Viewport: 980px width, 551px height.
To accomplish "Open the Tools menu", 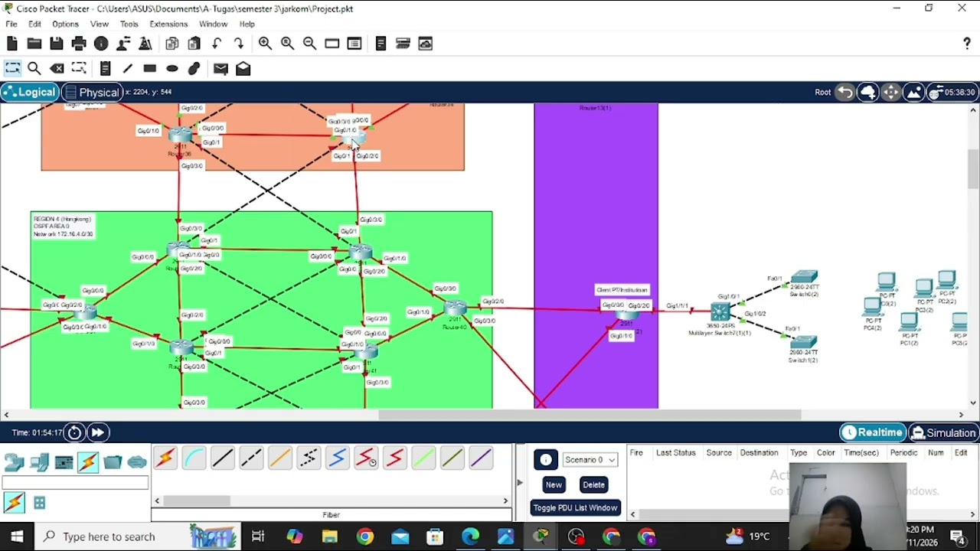I will tap(129, 24).
